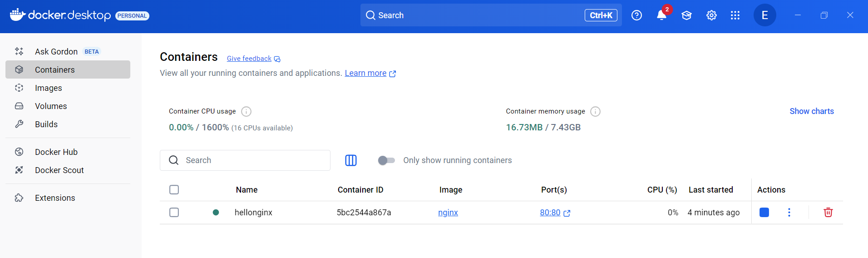Viewport: 868px width, 258px height.
Task: Click the Images sidebar icon
Action: click(x=19, y=88)
